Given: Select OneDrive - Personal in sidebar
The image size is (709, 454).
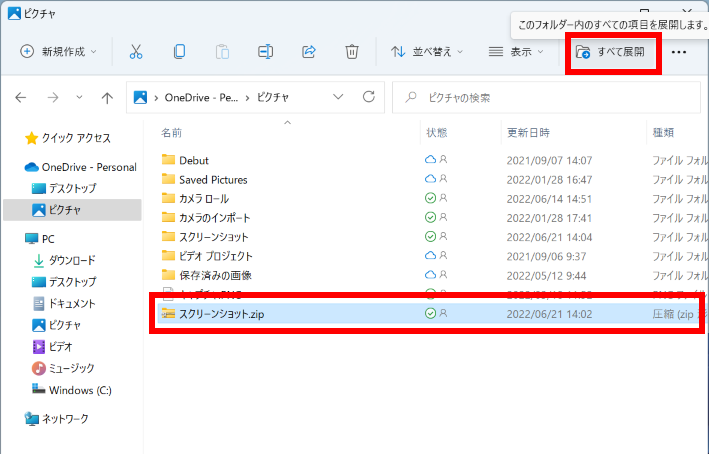Looking at the screenshot, I should tap(80, 167).
